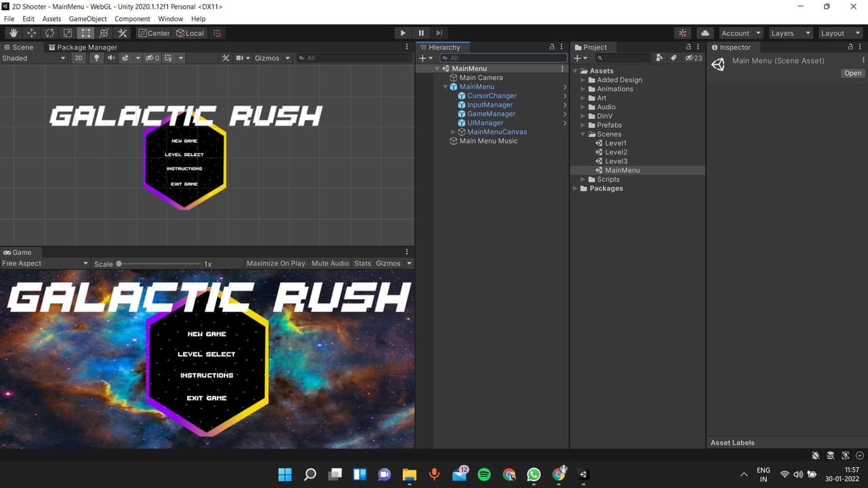
Task: Open Hierarchy panel three-dot menu
Action: click(561, 47)
